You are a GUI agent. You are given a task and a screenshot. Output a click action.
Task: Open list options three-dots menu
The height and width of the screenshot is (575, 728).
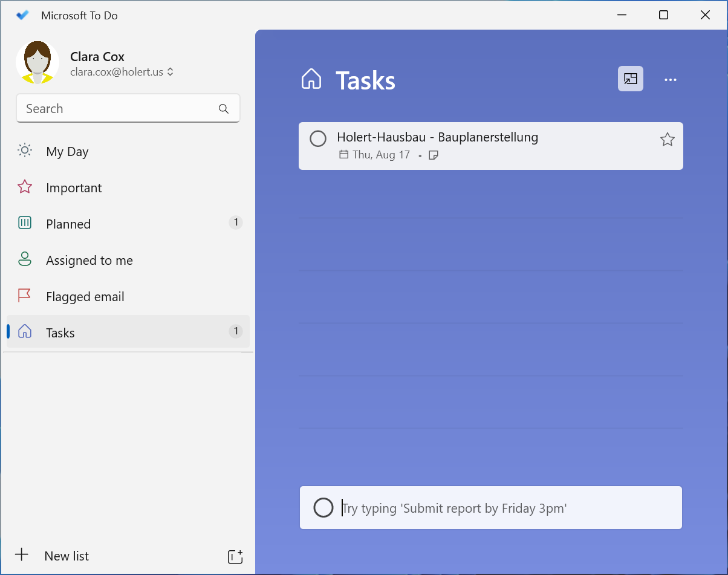click(671, 80)
